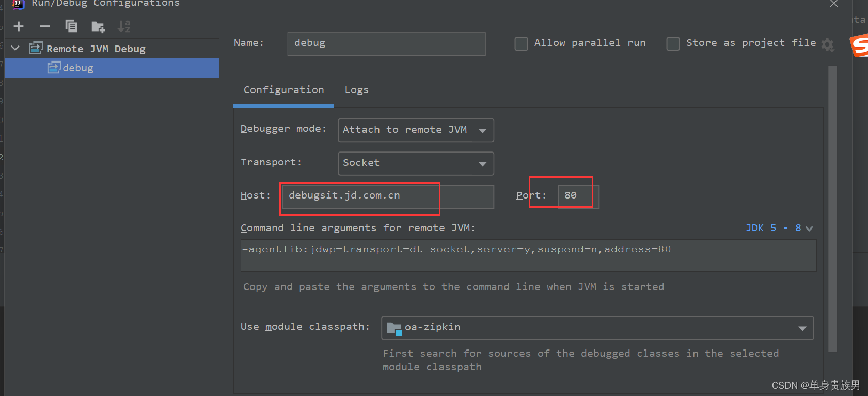868x396 pixels.
Task: Switch to the Configuration tab
Action: coord(284,90)
